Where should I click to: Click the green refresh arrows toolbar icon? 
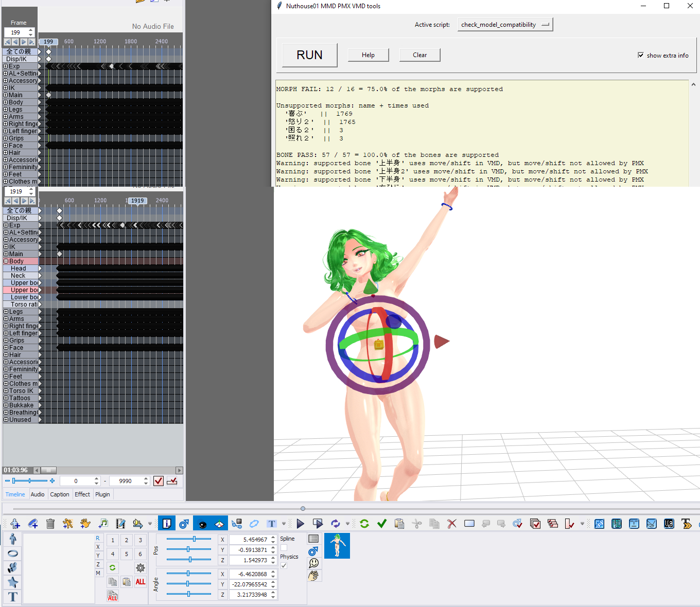[364, 524]
